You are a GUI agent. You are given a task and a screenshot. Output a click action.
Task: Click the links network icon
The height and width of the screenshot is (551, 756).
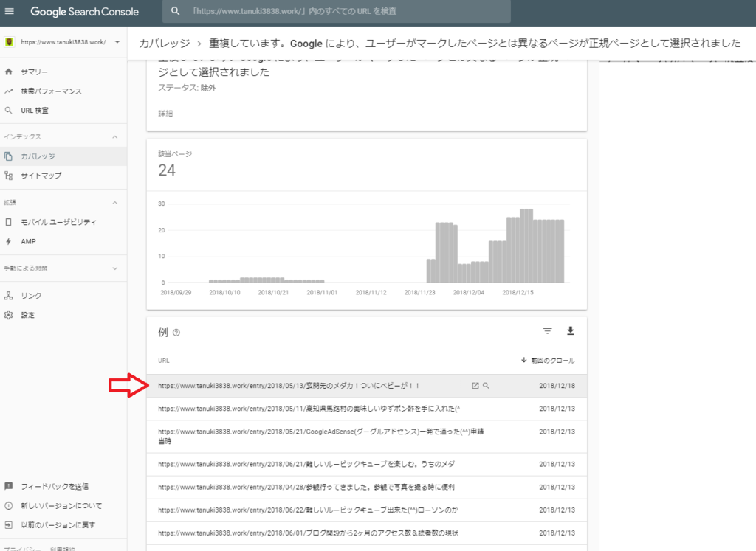pyautogui.click(x=8, y=296)
